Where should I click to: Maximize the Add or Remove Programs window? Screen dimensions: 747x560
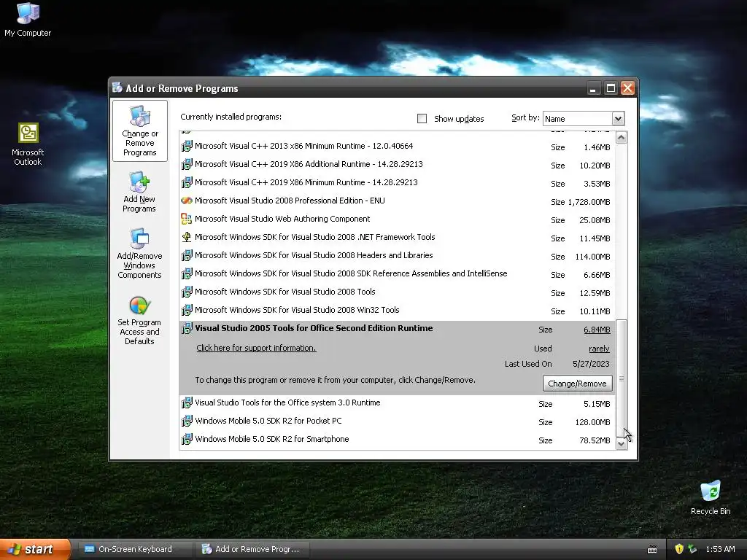click(611, 88)
